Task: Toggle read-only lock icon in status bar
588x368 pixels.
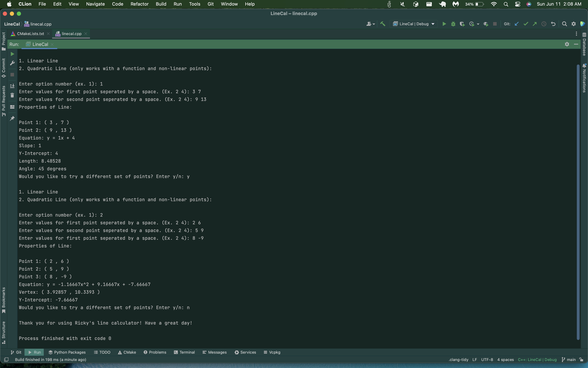Action: click(581, 359)
